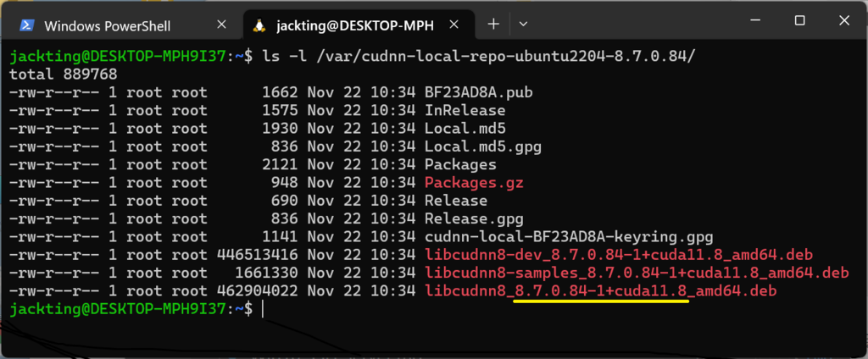Click the Packages.gz filename in listing

pos(474,183)
